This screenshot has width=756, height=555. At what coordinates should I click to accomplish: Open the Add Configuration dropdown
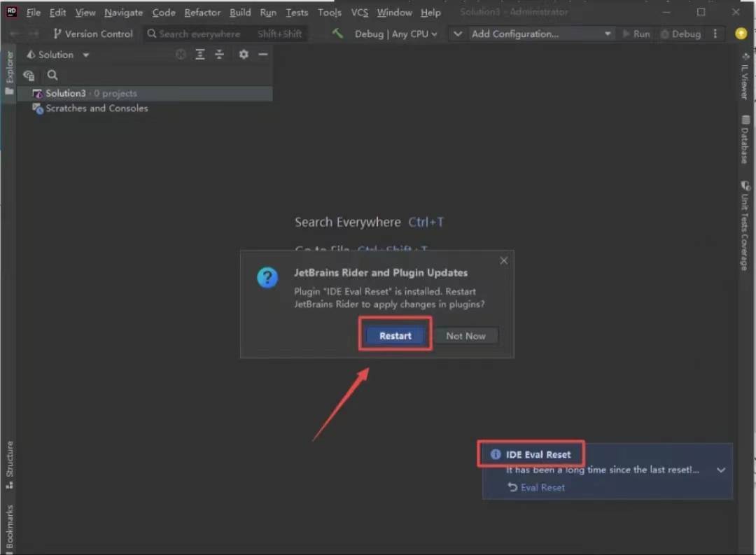click(x=541, y=34)
